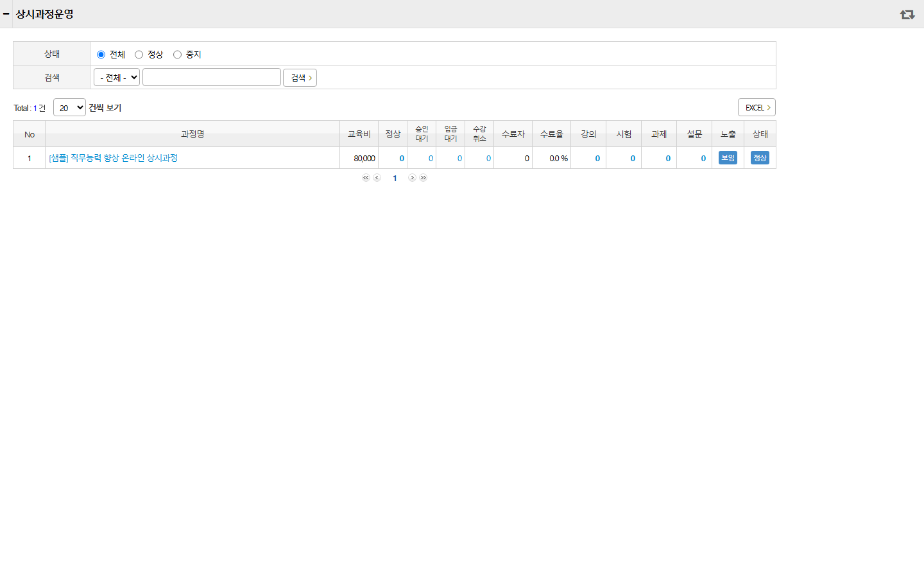Image resolution: width=924 pixels, height=578 pixels.
Task: Go to the next page arrow
Action: pyautogui.click(x=412, y=178)
